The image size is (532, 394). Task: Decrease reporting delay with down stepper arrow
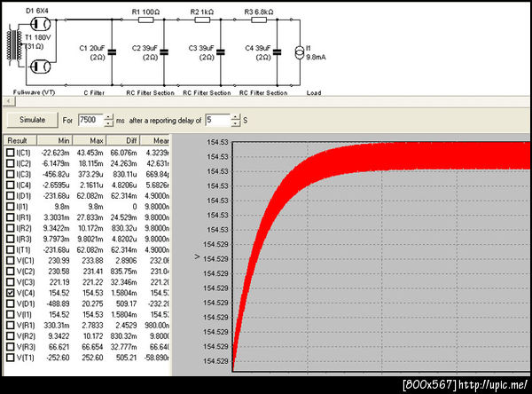236,123
